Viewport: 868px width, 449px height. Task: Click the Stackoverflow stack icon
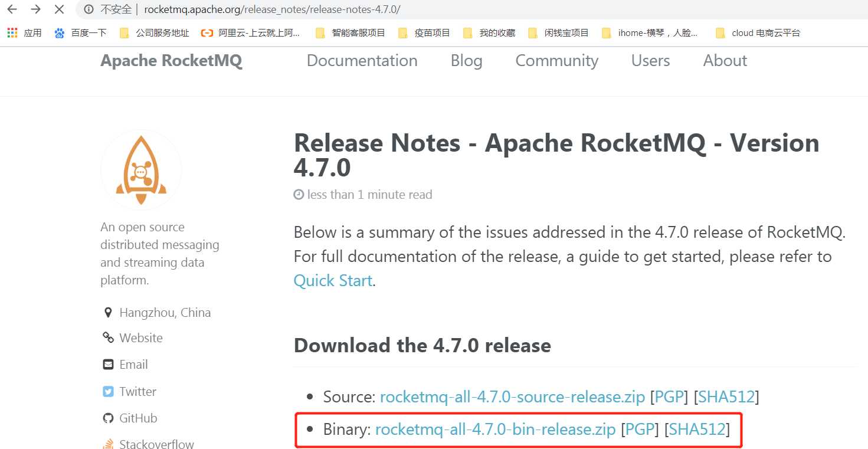[x=108, y=444]
